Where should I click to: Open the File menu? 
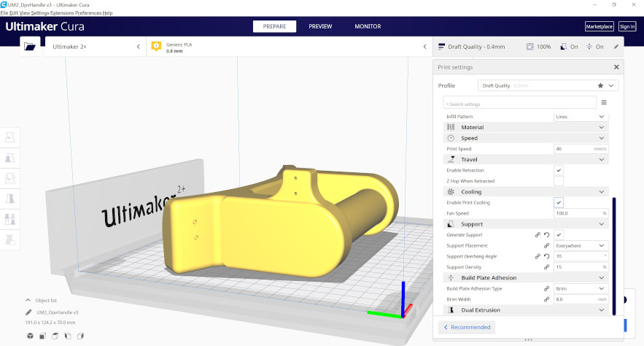pos(4,13)
